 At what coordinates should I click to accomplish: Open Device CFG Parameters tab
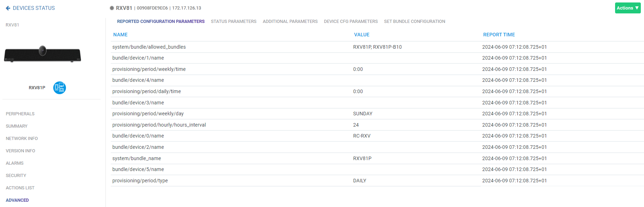click(351, 22)
